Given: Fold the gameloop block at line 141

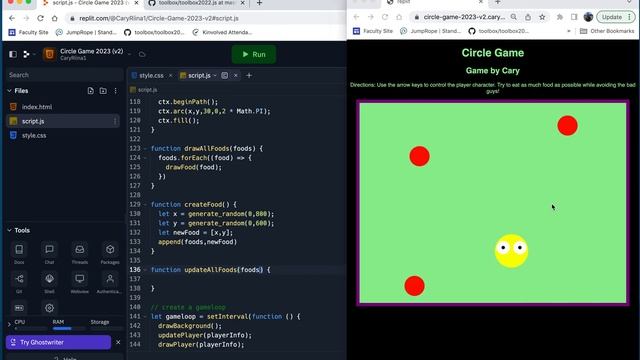Looking at the screenshot, I should (x=146, y=316).
